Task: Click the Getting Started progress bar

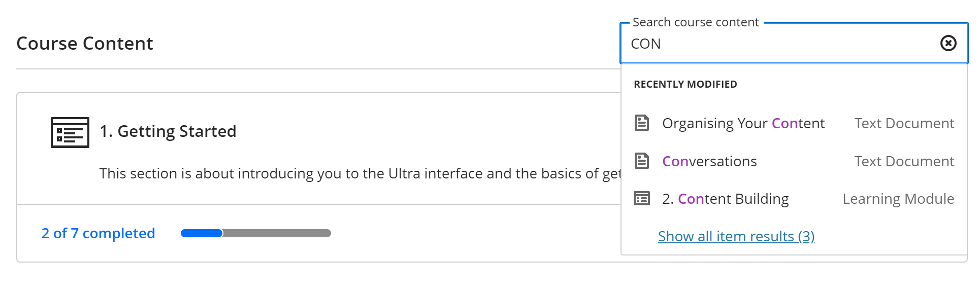Action: coord(256,233)
